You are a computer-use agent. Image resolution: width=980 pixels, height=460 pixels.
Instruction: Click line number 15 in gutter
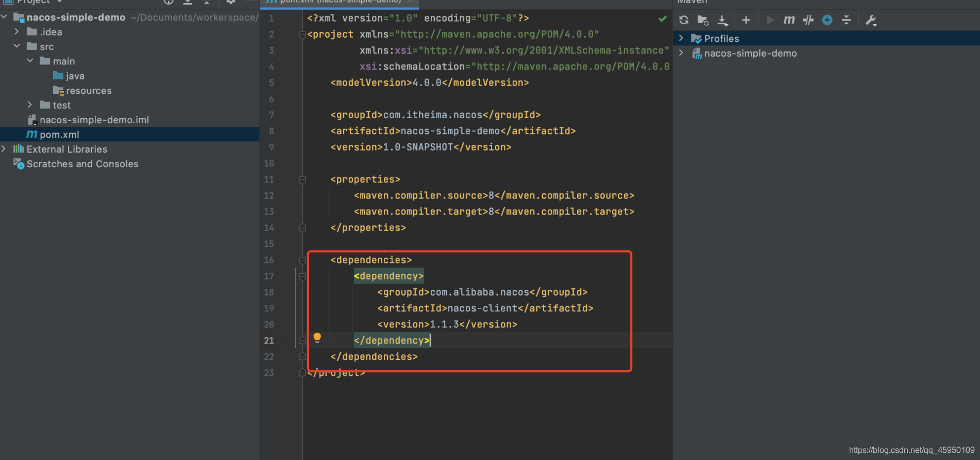coord(269,244)
